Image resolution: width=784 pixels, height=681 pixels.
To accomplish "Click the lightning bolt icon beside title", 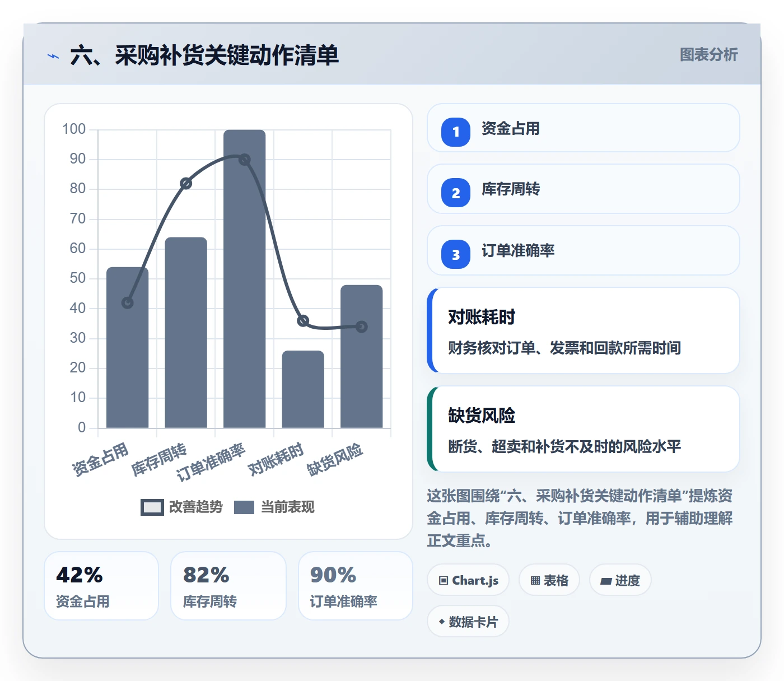I will [53, 56].
